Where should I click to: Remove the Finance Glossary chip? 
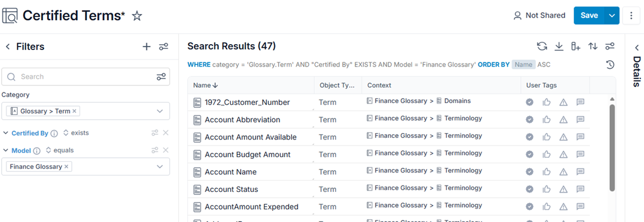66,167
